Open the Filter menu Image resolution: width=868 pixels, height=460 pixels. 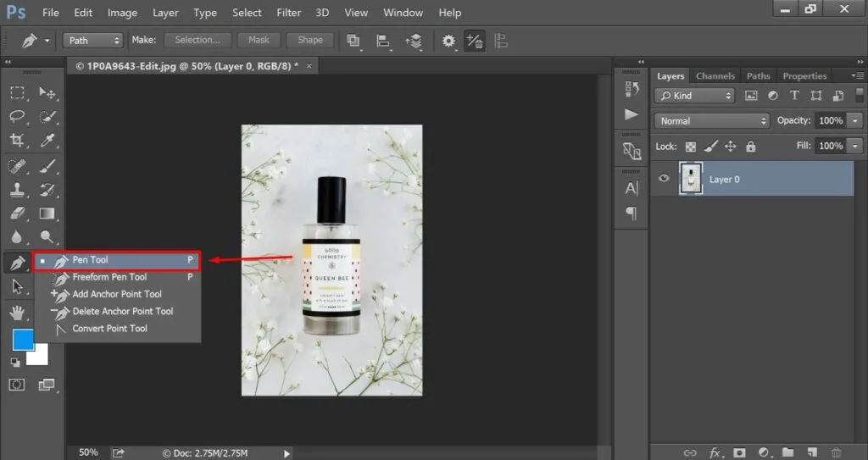click(288, 13)
